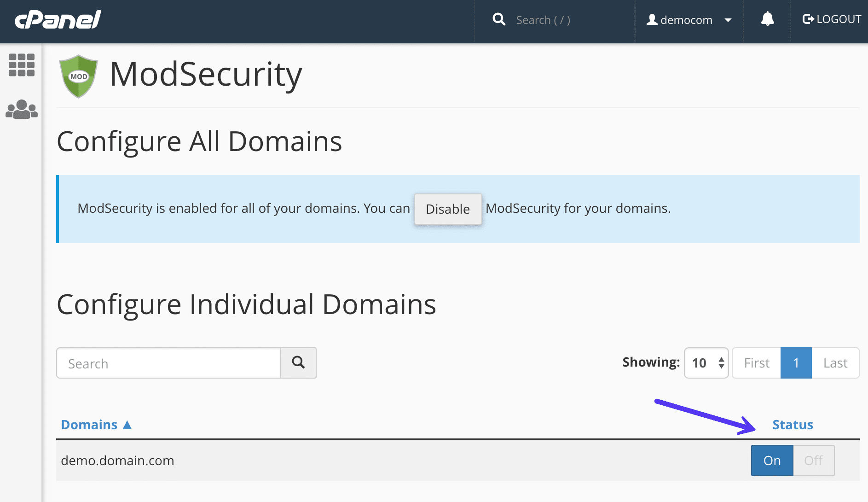868x502 pixels.
Task: Click LOGOUT to sign out
Action: pos(839,19)
